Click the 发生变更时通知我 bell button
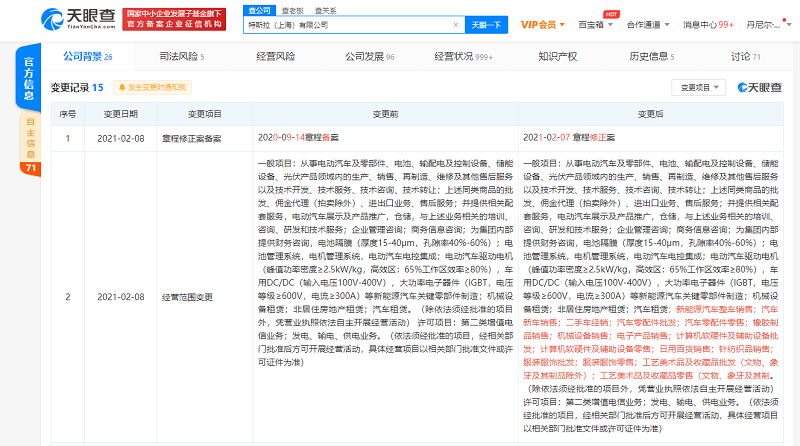 point(153,87)
